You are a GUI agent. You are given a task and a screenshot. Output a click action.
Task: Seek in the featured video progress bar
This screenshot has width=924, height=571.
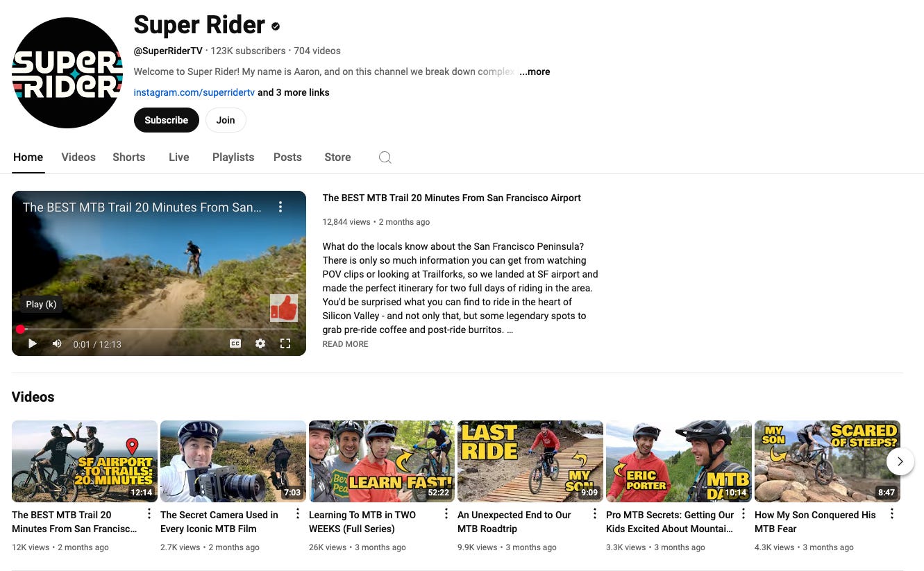[x=159, y=329]
